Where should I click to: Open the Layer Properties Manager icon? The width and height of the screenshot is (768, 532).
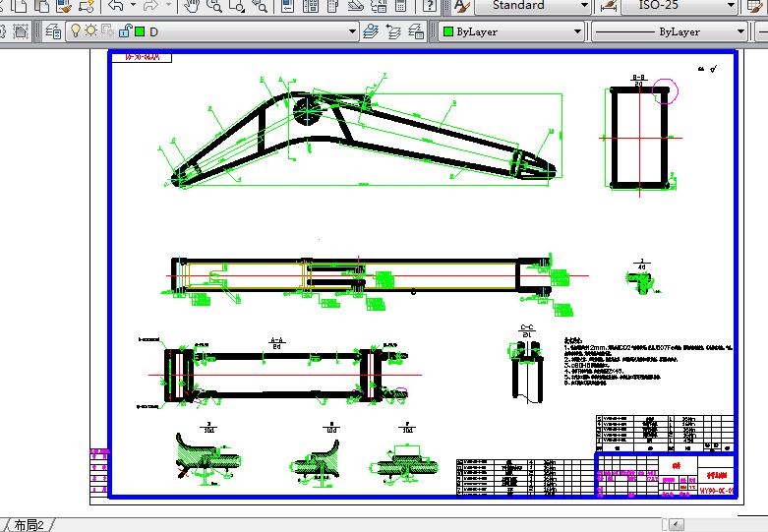coord(53,31)
